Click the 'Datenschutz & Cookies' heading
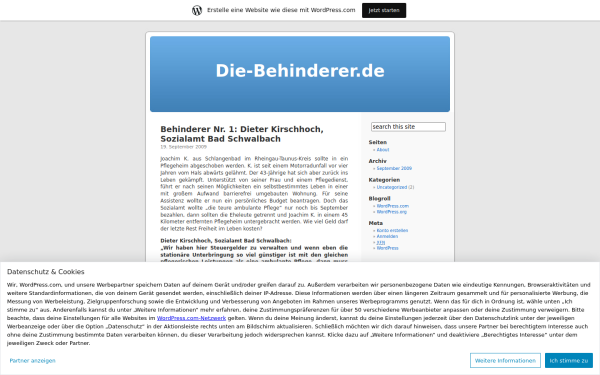 (x=46, y=272)
